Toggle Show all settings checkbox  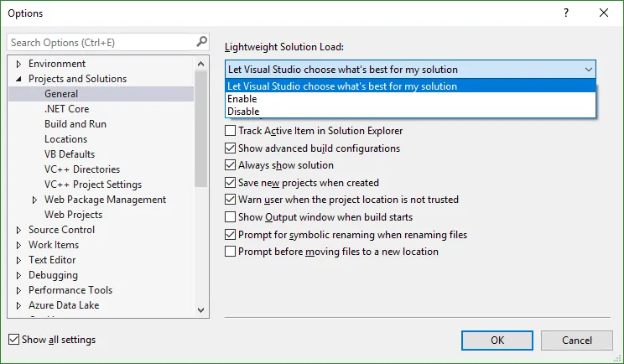[14, 340]
